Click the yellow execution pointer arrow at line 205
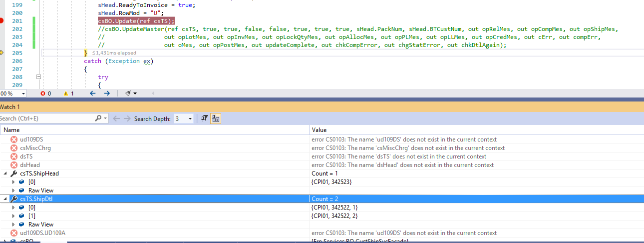This screenshot has width=644, height=243. (1, 53)
